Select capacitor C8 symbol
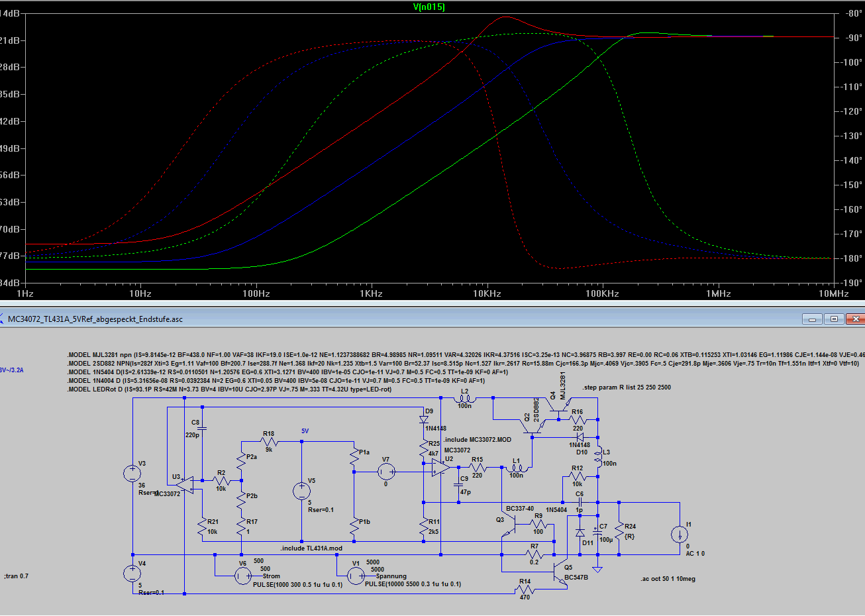This screenshot has width=865, height=616. 201,429
